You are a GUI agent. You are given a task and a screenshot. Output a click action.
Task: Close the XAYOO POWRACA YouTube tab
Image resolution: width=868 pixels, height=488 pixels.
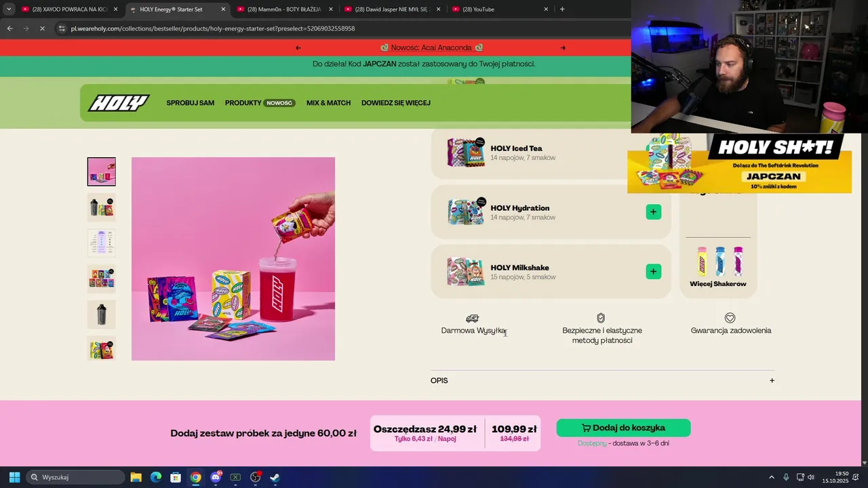116,9
